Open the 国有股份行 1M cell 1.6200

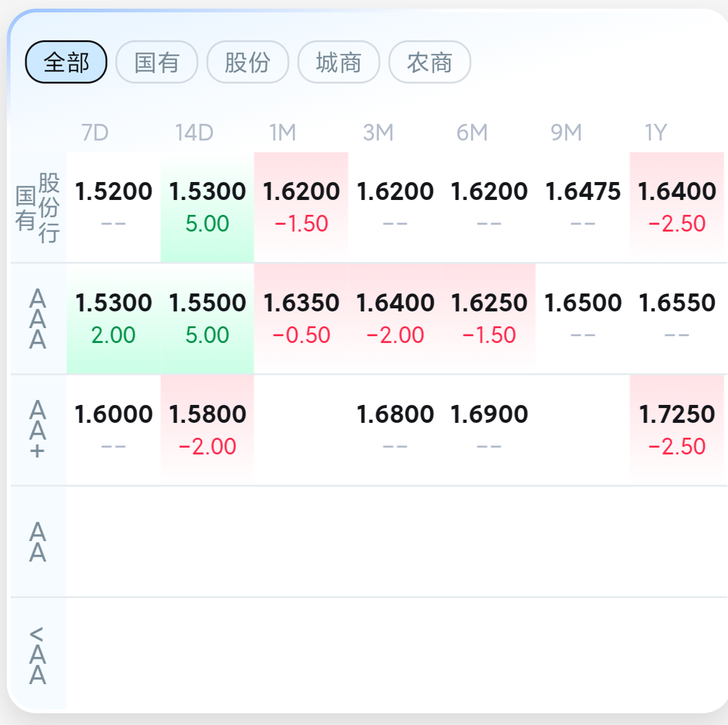coord(301,207)
